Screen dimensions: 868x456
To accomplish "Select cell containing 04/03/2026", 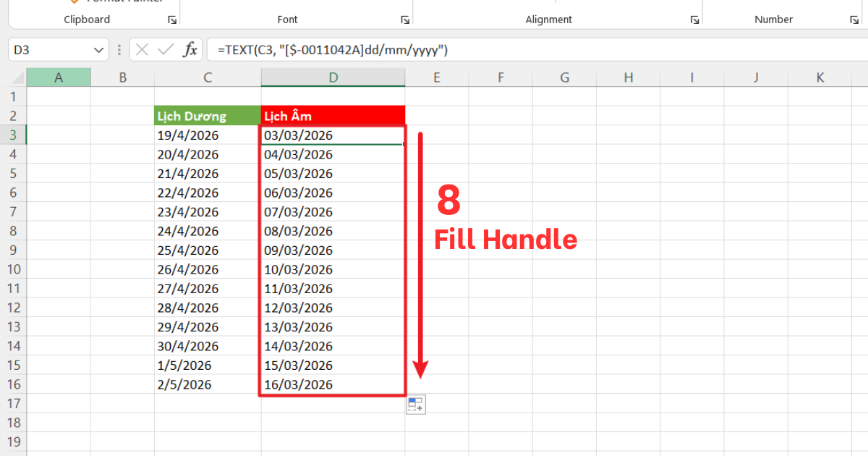I will (333, 154).
